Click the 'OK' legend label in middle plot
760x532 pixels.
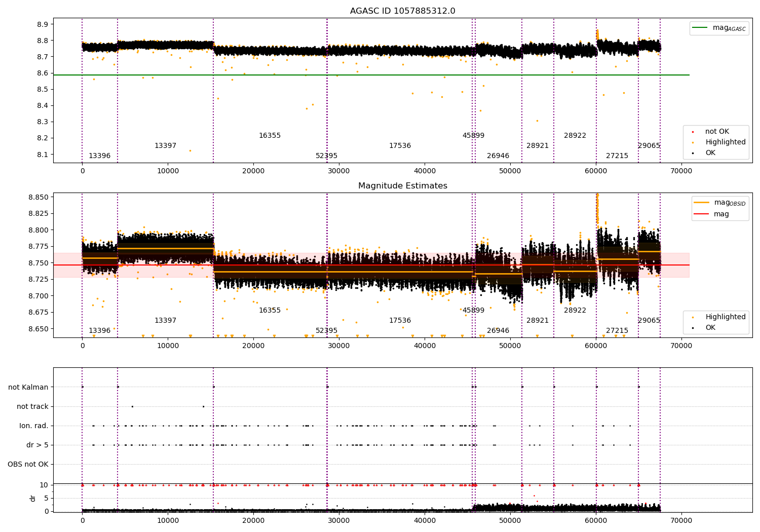pos(710,328)
